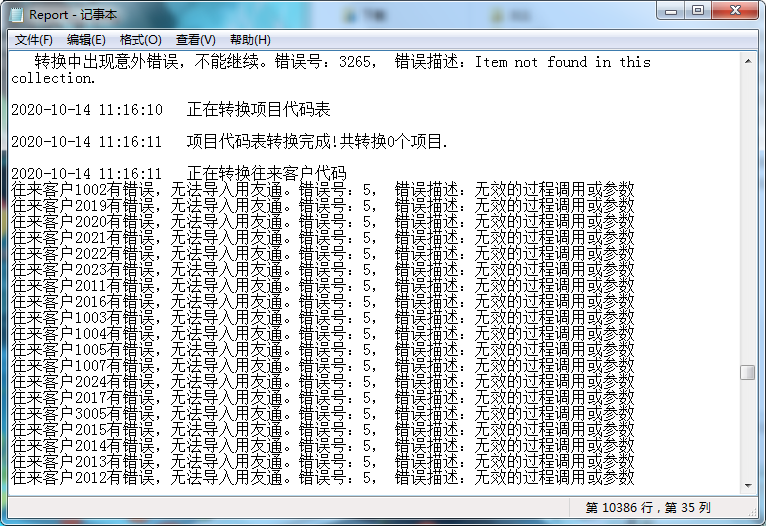Click the error line for 往来客户2016
This screenshot has height=526, width=766.
(x=322, y=302)
